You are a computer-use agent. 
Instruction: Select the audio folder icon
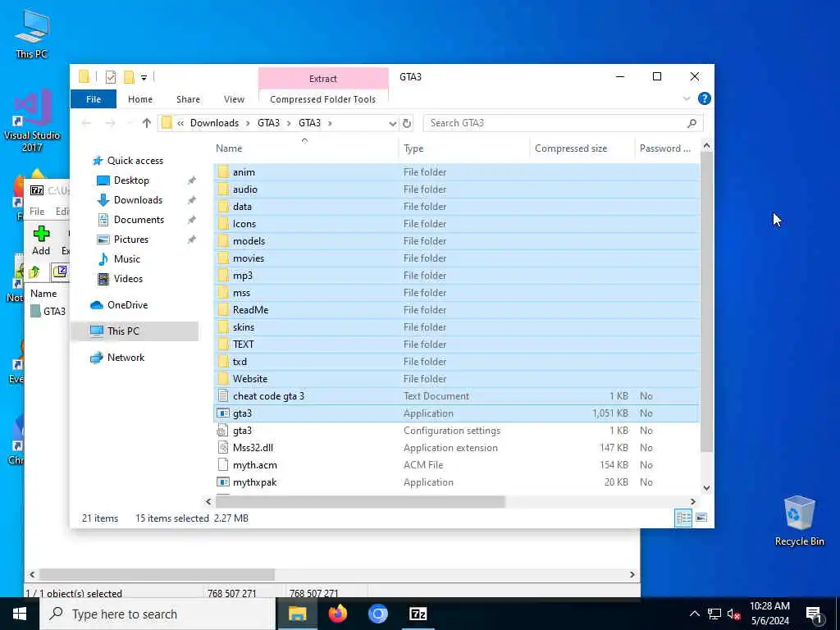coord(223,189)
